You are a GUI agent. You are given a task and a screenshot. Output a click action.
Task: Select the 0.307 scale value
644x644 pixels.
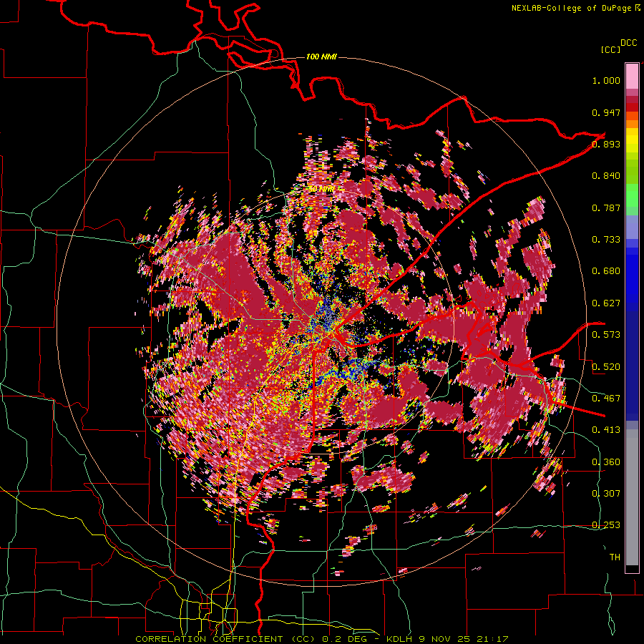(x=606, y=494)
